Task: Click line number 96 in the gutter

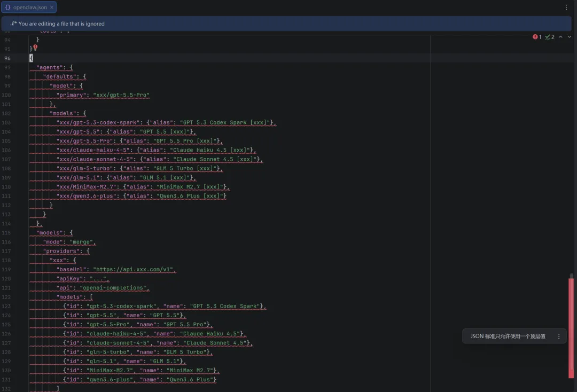Action: coord(7,58)
